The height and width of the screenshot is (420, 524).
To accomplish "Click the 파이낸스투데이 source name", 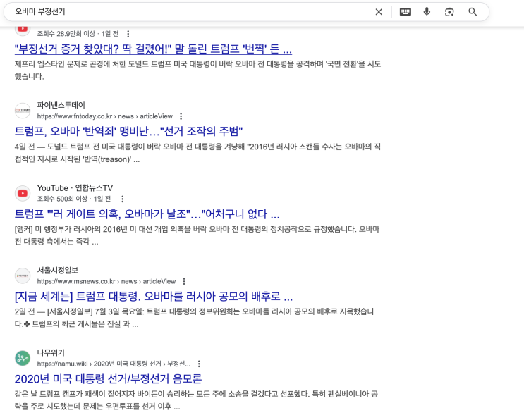I will point(61,105).
